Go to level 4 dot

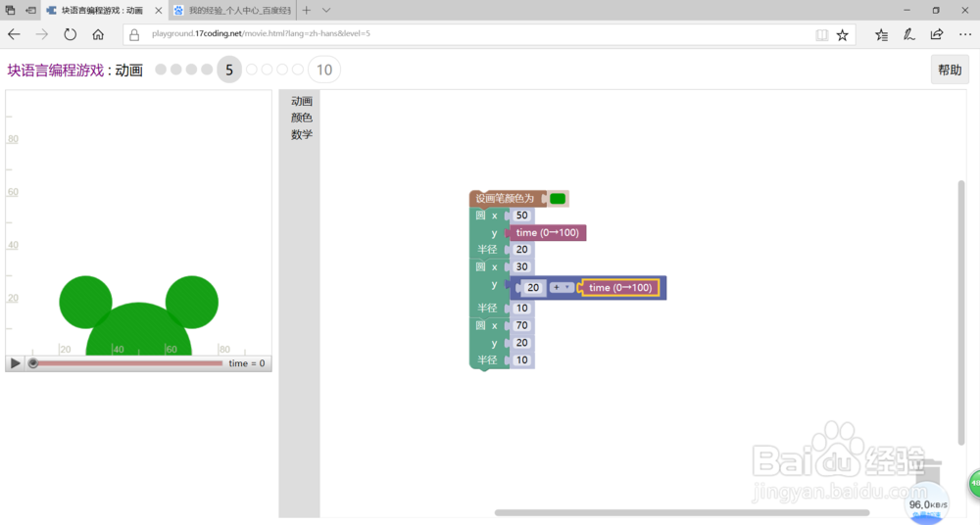coord(207,70)
